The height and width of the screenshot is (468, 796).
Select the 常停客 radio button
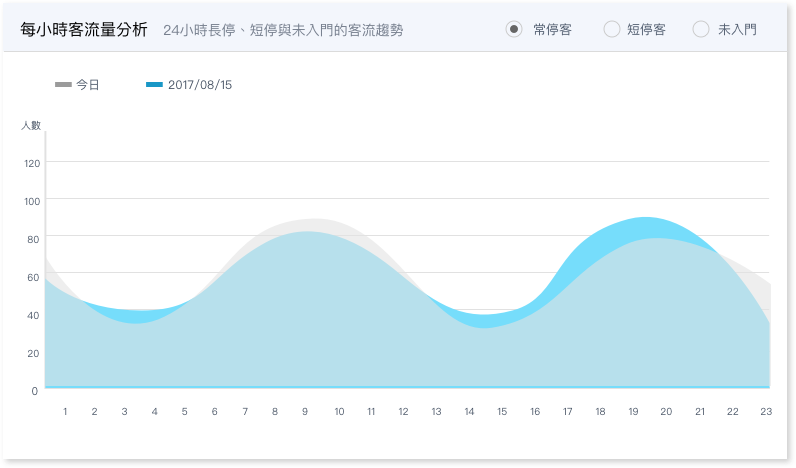[514, 29]
